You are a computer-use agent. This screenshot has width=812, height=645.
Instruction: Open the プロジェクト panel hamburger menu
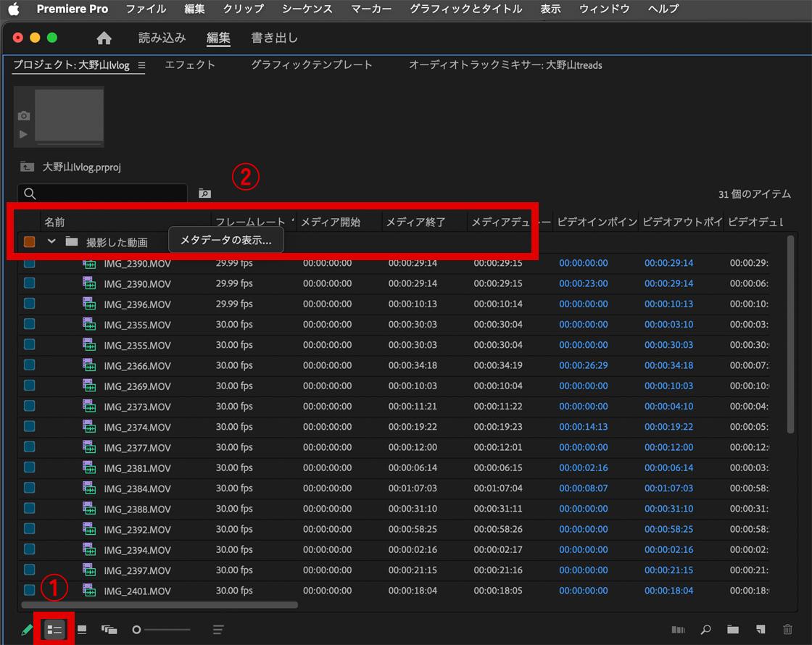(142, 65)
